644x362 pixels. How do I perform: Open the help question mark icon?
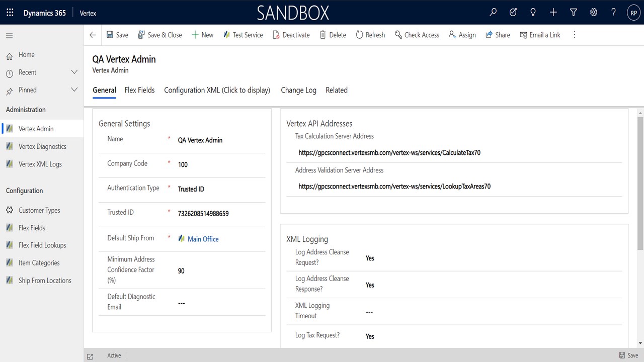point(613,13)
